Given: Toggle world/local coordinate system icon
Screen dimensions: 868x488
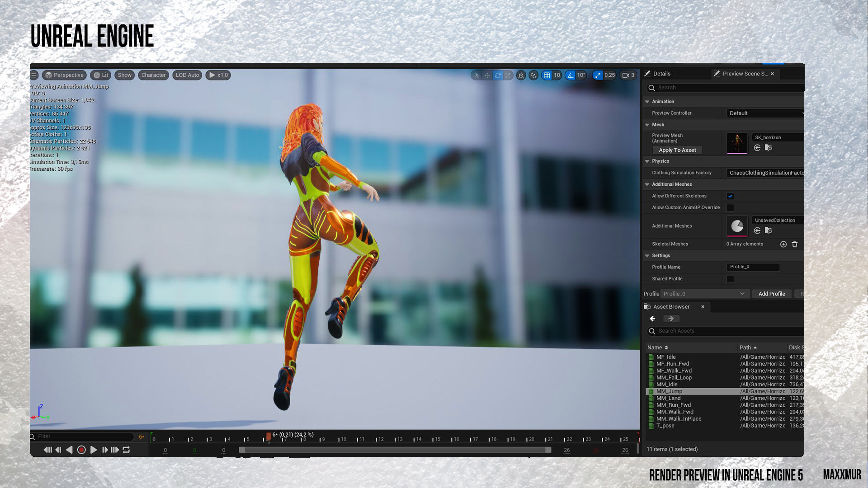Looking at the screenshot, I should coord(521,75).
